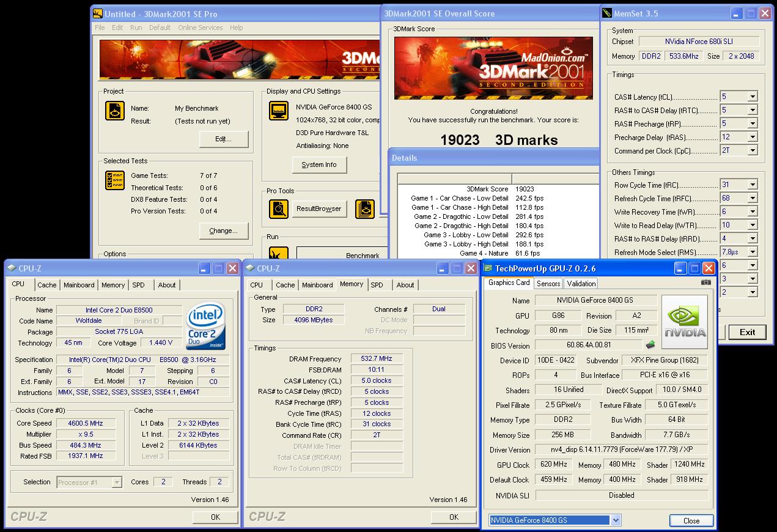Open the File menu in 3DMark2001

[99, 28]
